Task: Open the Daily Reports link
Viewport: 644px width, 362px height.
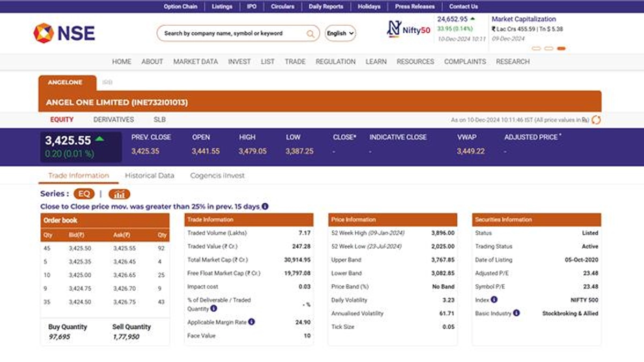Action: (x=326, y=6)
